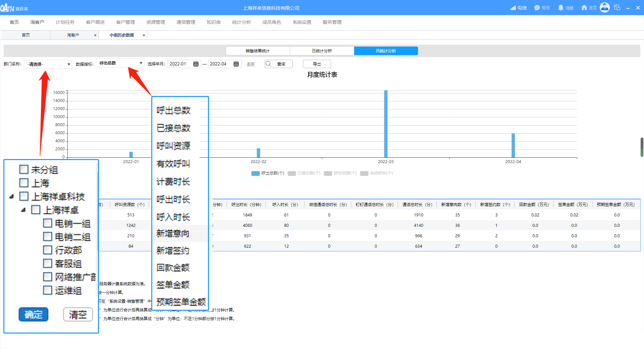Toggle 已接总数 legend swatch
Viewport: 644px width, 349px height.
292,173
